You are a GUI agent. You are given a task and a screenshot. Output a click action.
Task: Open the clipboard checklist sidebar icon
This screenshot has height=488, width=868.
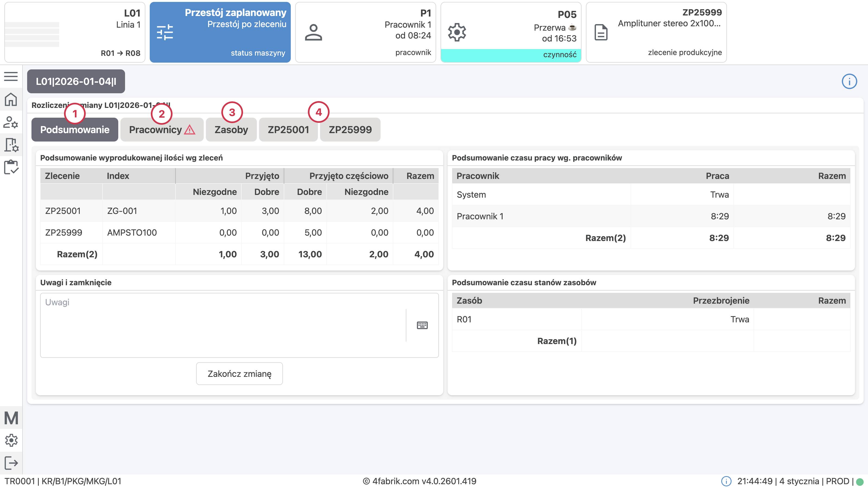[11, 167]
